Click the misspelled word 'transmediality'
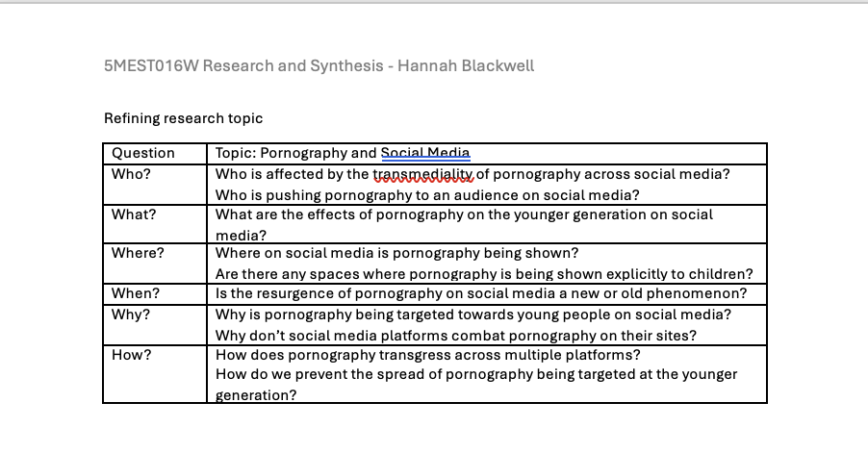The height and width of the screenshot is (453, 868). pos(422,174)
